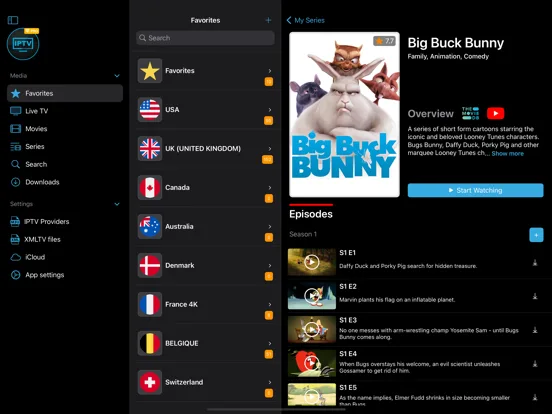
Task: Expand the Favorites group chevron
Action: (x=270, y=71)
